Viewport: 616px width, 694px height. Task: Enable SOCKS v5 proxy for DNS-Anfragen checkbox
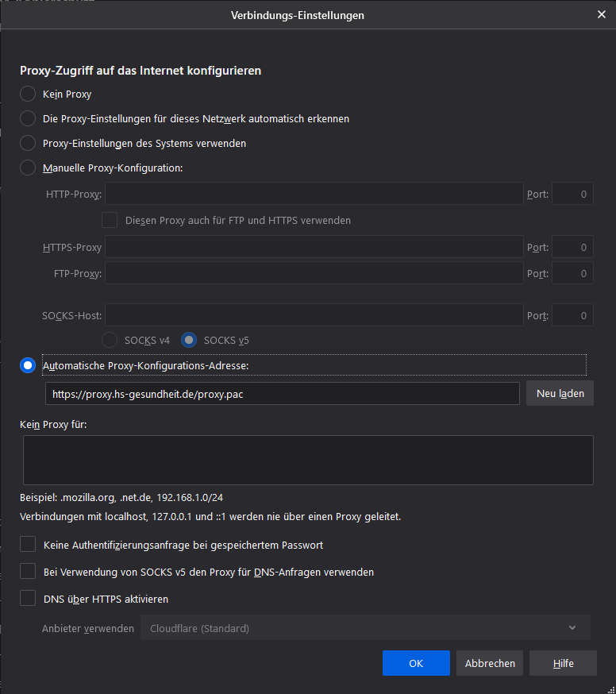29,572
